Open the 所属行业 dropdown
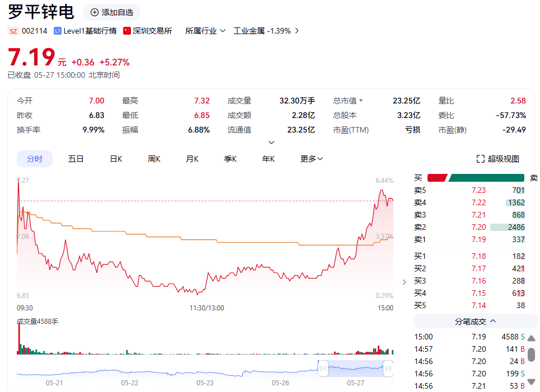The image size is (540, 392). coord(205,31)
